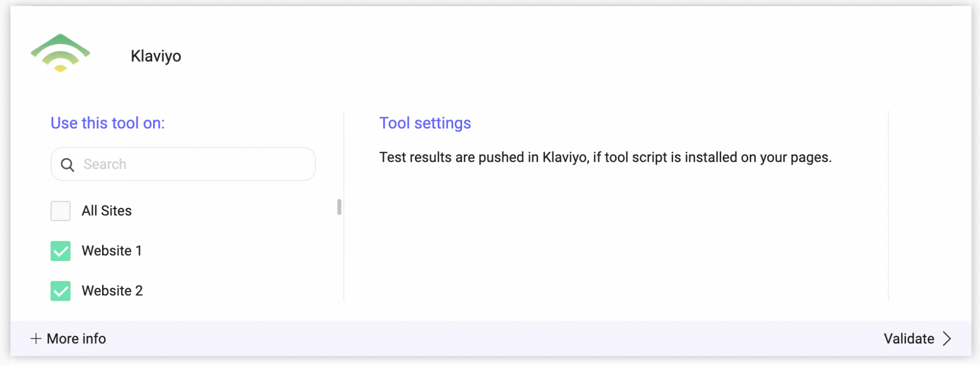980x365 pixels.
Task: Click the site list scrollbar handle
Action: pos(339,207)
